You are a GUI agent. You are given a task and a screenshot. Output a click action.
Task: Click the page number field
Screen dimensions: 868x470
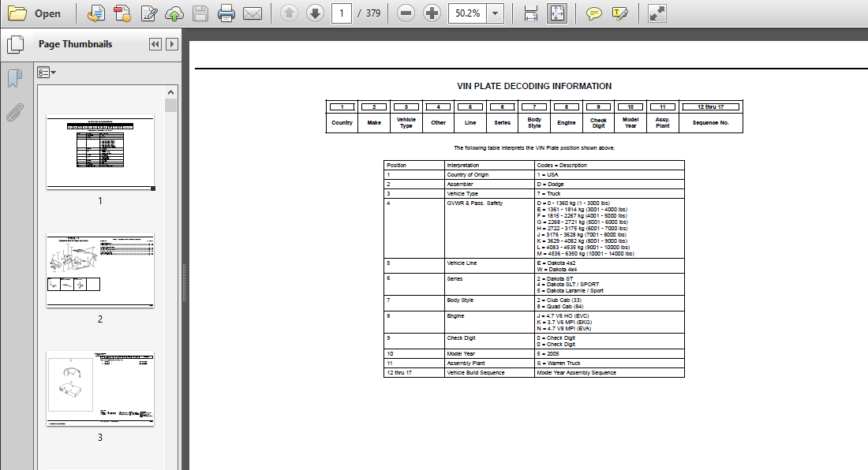pyautogui.click(x=342, y=13)
